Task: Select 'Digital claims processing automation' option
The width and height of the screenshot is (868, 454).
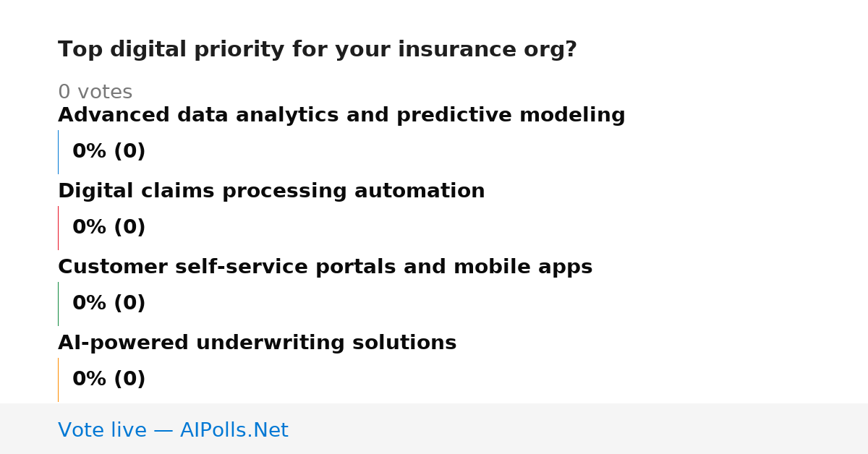Action: [x=271, y=192]
